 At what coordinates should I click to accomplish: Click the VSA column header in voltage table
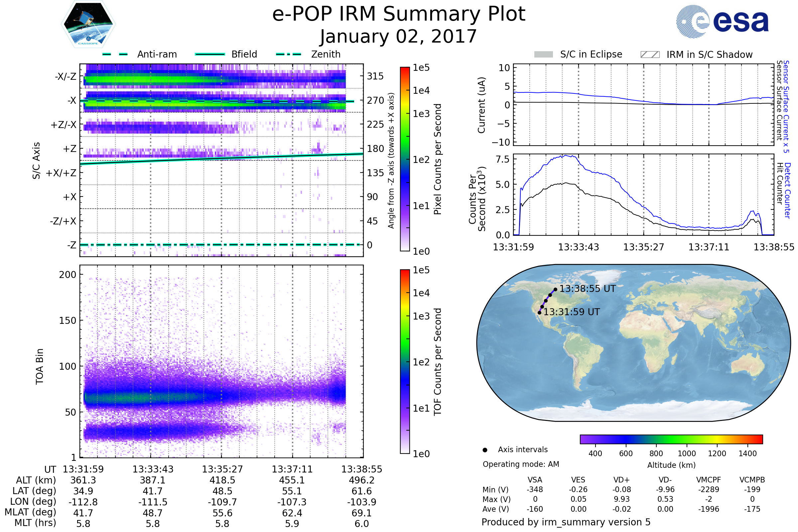[535, 480]
